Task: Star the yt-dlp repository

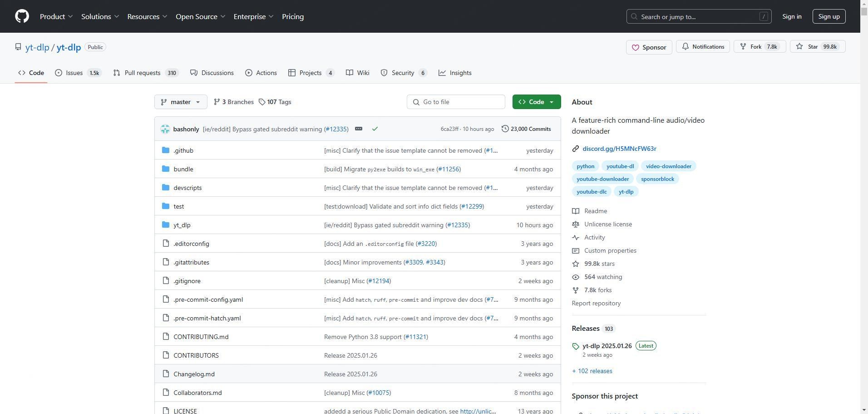Action: [x=818, y=46]
